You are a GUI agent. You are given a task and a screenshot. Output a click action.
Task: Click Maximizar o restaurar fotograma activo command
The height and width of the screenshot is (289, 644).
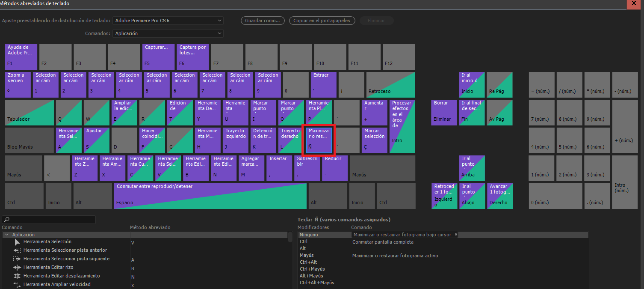pyautogui.click(x=395, y=256)
